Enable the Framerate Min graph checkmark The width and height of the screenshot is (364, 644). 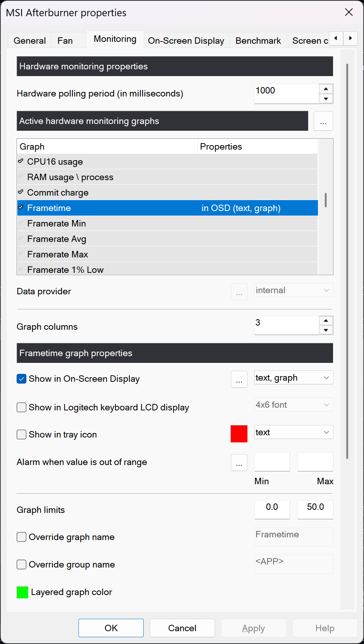(21, 223)
